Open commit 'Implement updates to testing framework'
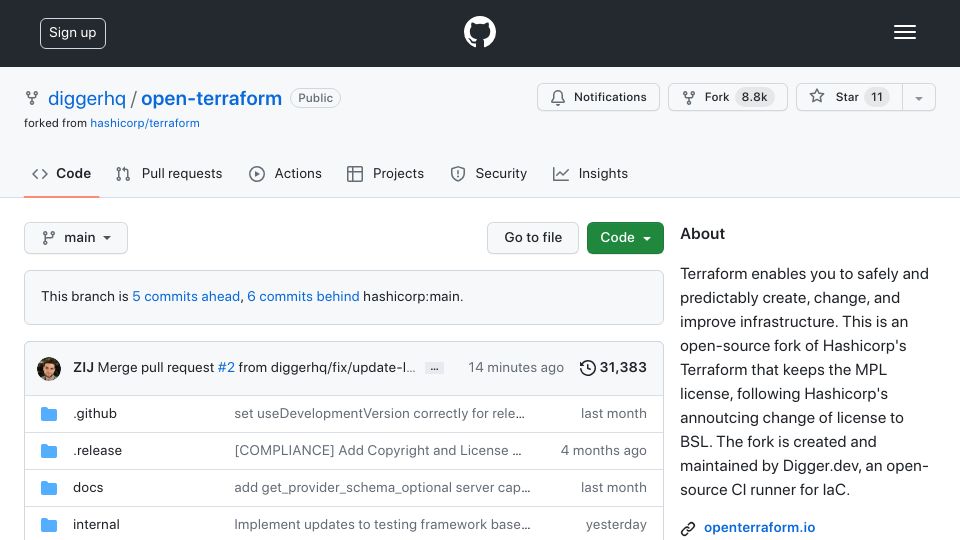This screenshot has height=540, width=960. click(x=382, y=525)
